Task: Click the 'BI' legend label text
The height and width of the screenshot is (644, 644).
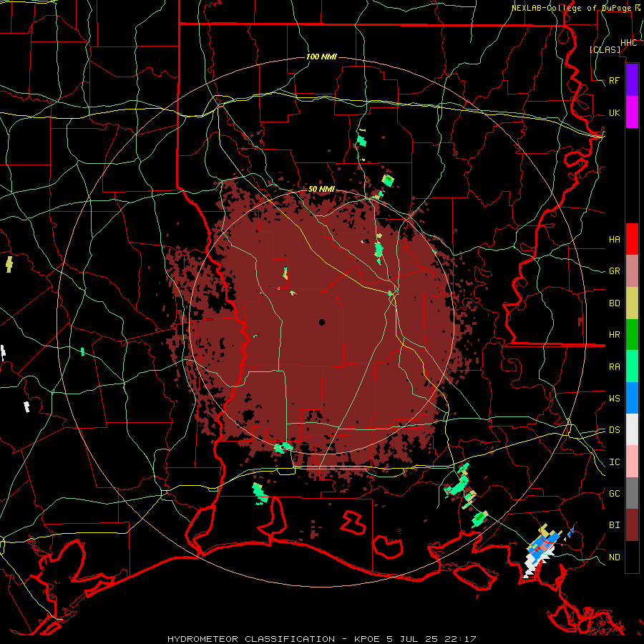Action: 614,525
